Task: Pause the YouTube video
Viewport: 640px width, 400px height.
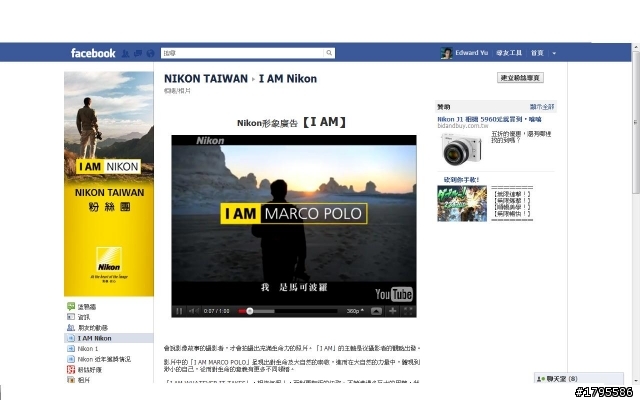Action: pyautogui.click(x=179, y=311)
